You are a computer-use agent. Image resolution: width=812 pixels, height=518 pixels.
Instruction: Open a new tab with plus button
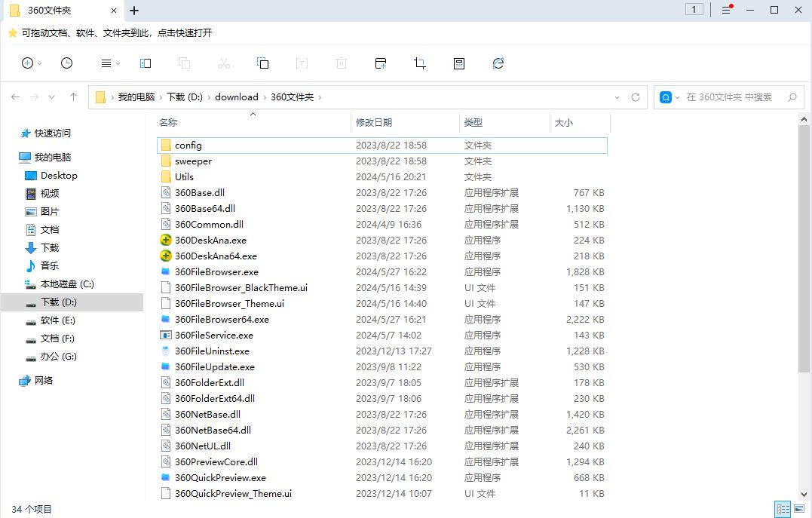(134, 10)
